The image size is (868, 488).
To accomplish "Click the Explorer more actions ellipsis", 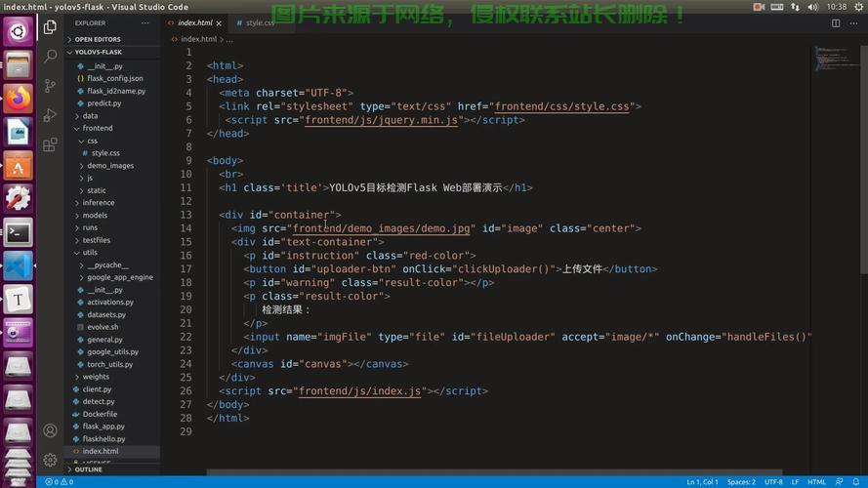I will coord(145,23).
